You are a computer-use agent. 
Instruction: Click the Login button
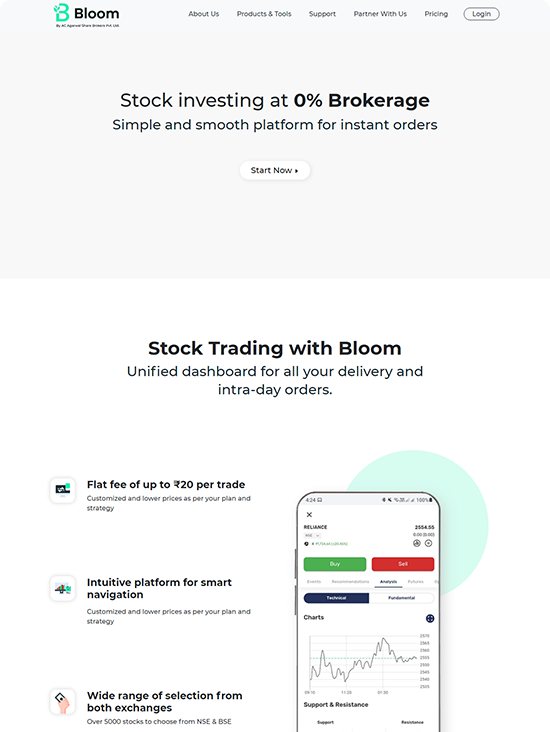[481, 14]
